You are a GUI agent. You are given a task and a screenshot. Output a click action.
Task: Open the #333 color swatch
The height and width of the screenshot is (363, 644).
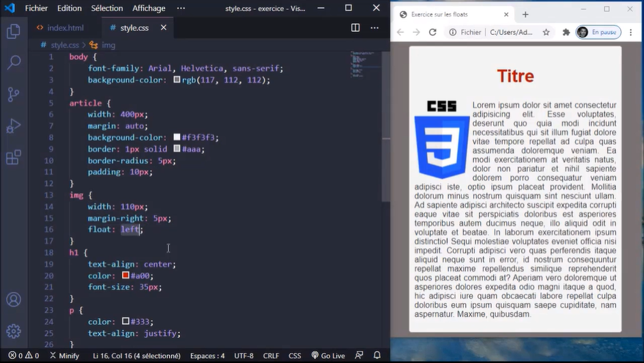[x=126, y=321]
